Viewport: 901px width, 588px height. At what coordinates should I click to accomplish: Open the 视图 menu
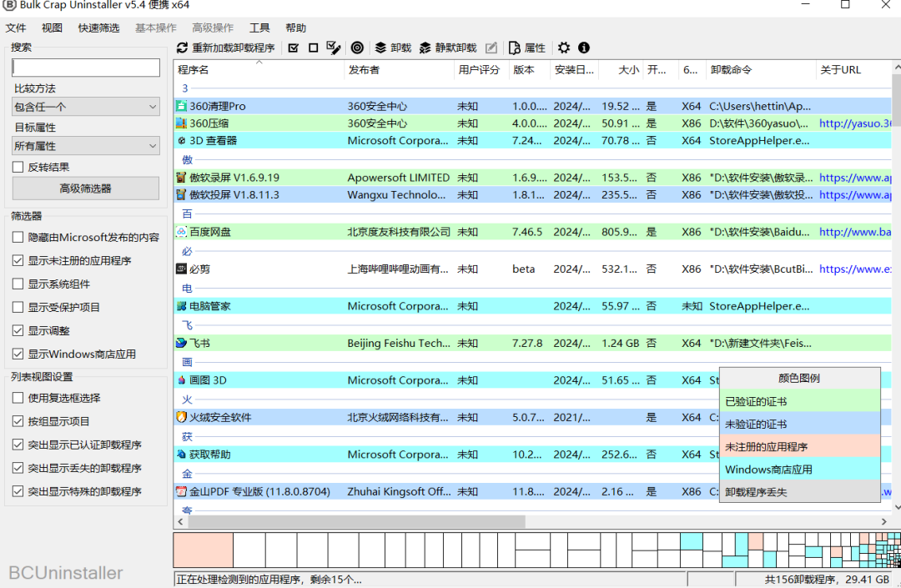coord(52,28)
